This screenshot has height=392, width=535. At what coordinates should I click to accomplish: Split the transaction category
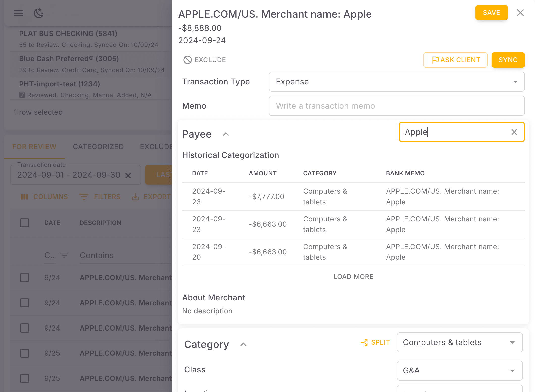coord(375,342)
